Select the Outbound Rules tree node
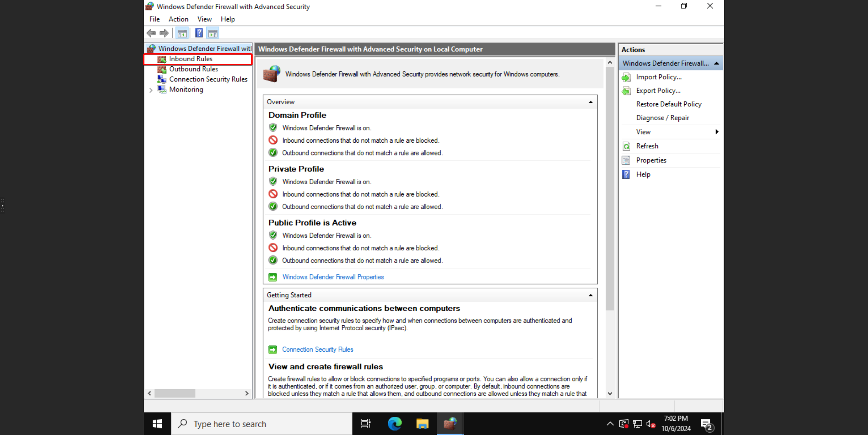868x435 pixels. click(x=193, y=69)
